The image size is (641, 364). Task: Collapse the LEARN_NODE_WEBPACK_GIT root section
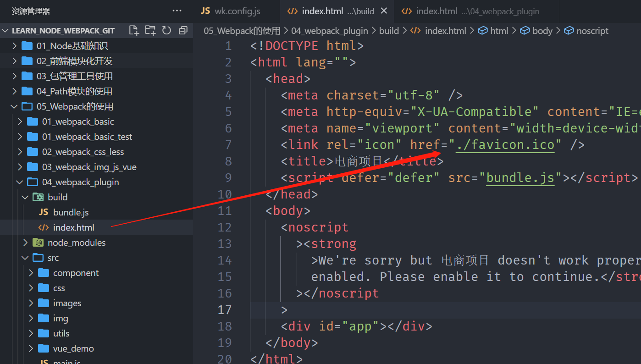point(63,31)
